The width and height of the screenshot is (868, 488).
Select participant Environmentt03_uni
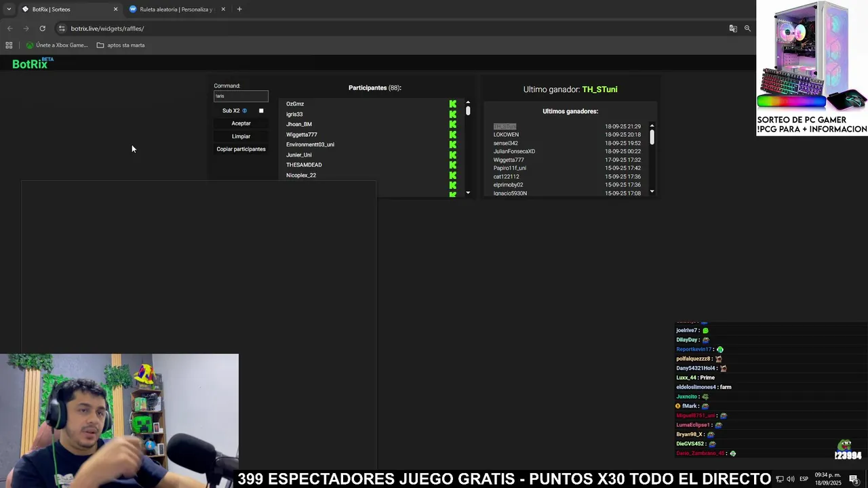(x=310, y=144)
